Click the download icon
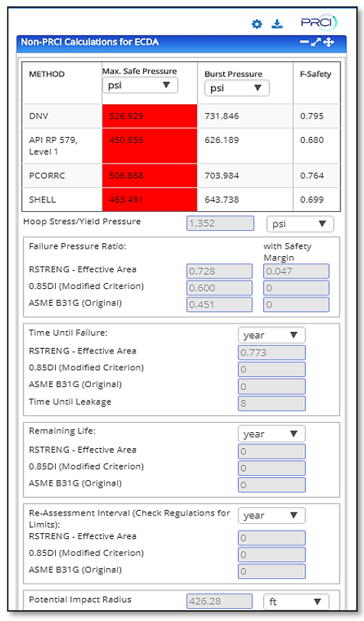Screen dimensions: 364x621 (x=278, y=24)
